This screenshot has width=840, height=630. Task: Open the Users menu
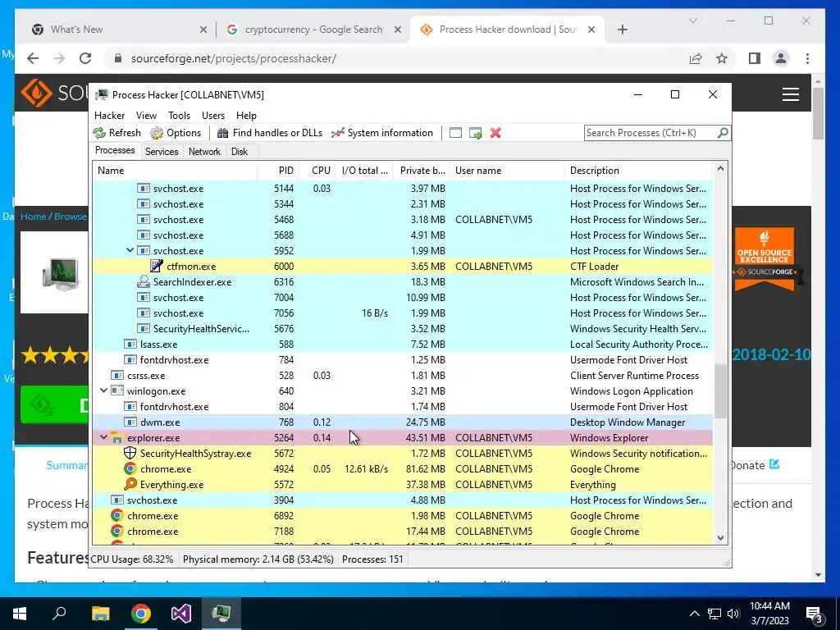213,116
